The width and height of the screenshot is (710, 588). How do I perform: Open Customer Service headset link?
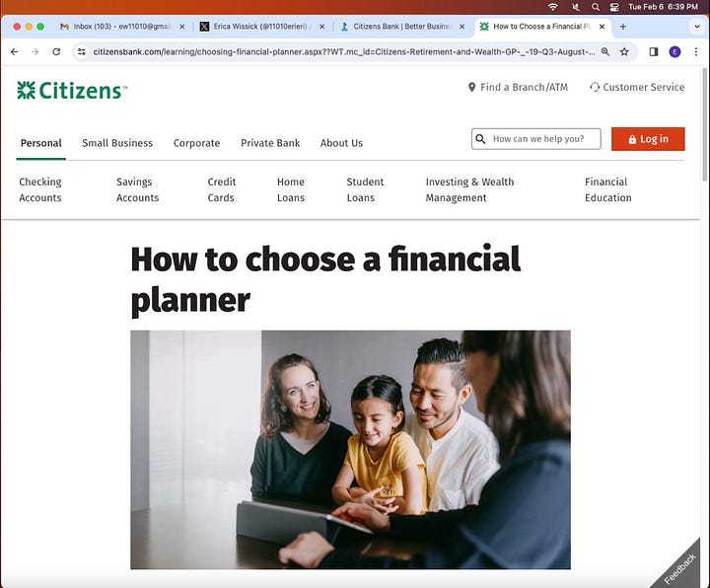tap(595, 87)
